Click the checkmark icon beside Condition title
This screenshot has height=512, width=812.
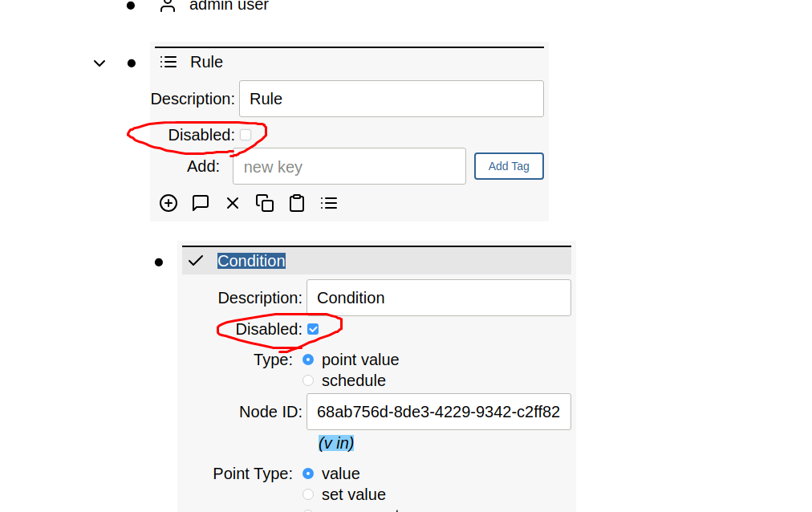[196, 261]
